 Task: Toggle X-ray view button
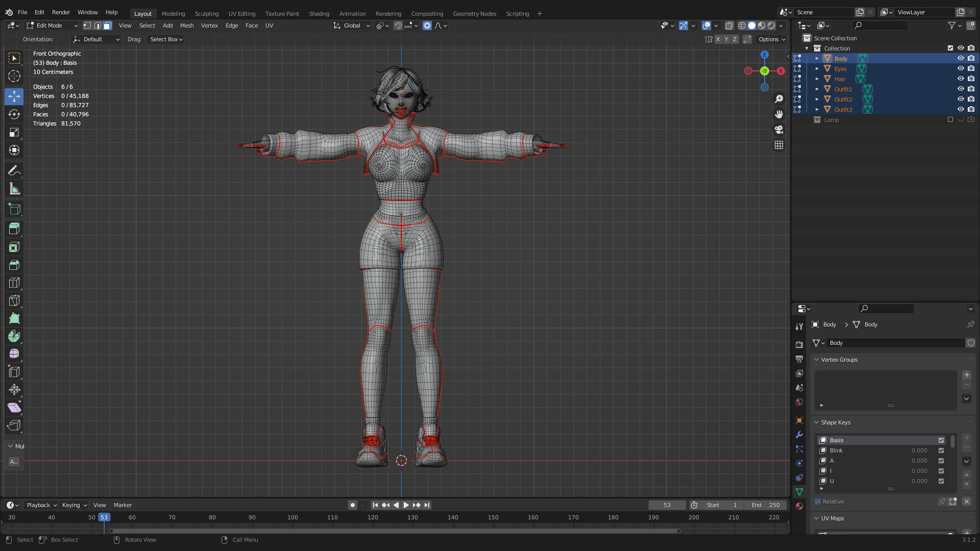pos(729,26)
